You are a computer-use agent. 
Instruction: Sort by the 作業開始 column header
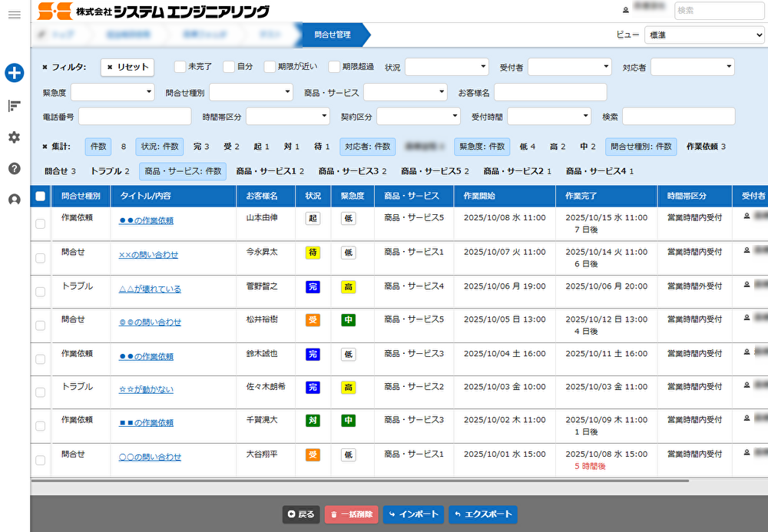pyautogui.click(x=479, y=196)
